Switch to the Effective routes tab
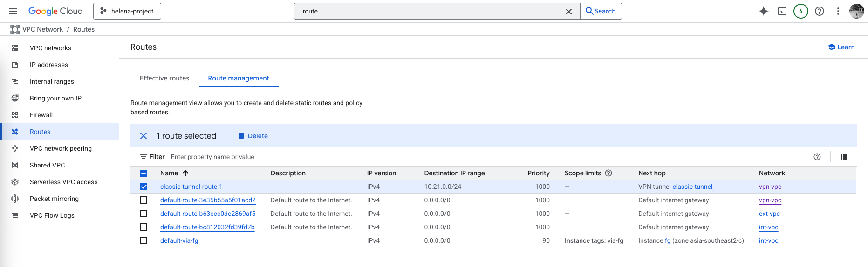868x267 pixels. (x=164, y=78)
